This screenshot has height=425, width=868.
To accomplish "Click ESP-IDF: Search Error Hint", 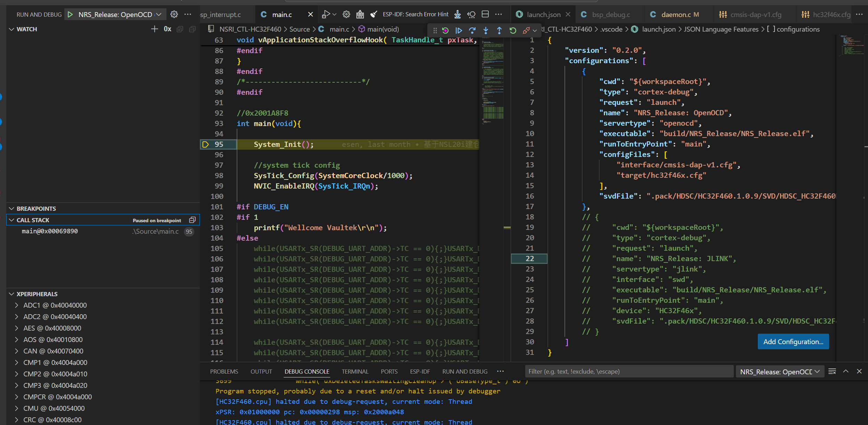I will point(415,14).
